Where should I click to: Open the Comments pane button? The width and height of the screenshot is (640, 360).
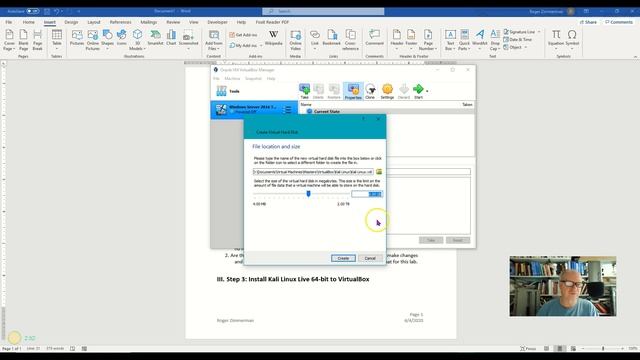click(x=618, y=22)
